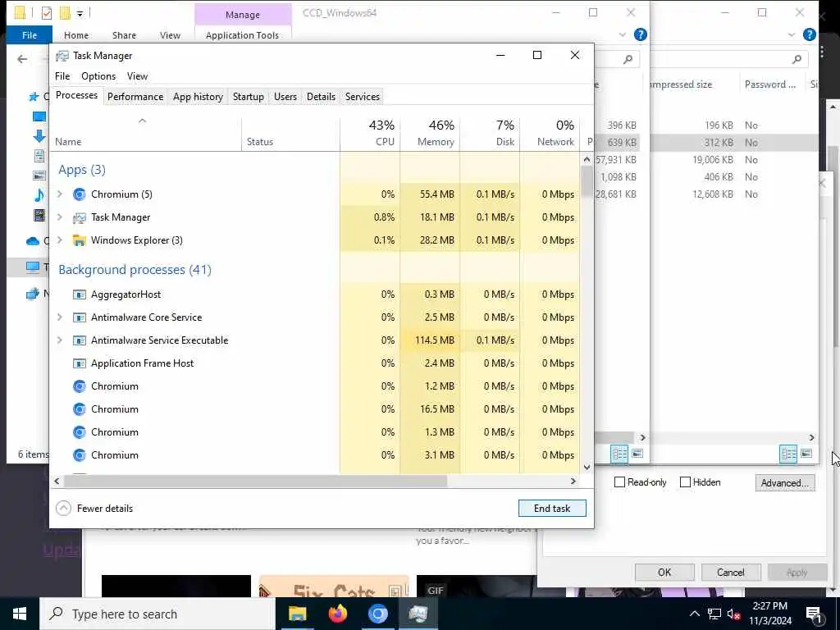Viewport: 840px width, 630px height.
Task: Sort processes by Disk column
Action: pyautogui.click(x=491, y=134)
